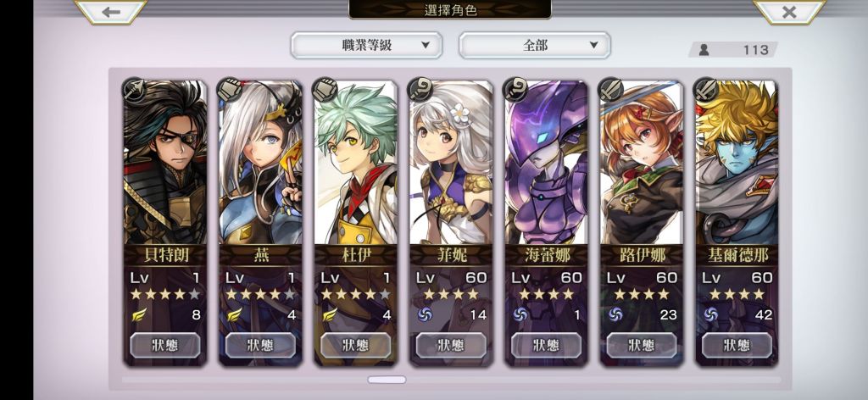868x400 pixels.
Task: Open the 全部 filter dropdown
Action: (x=535, y=46)
